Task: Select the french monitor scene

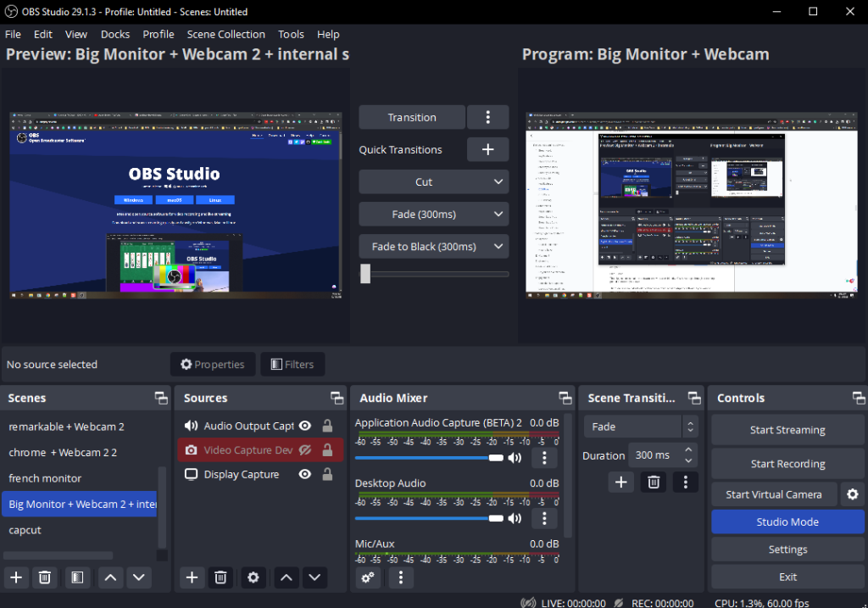Action: tap(44, 477)
